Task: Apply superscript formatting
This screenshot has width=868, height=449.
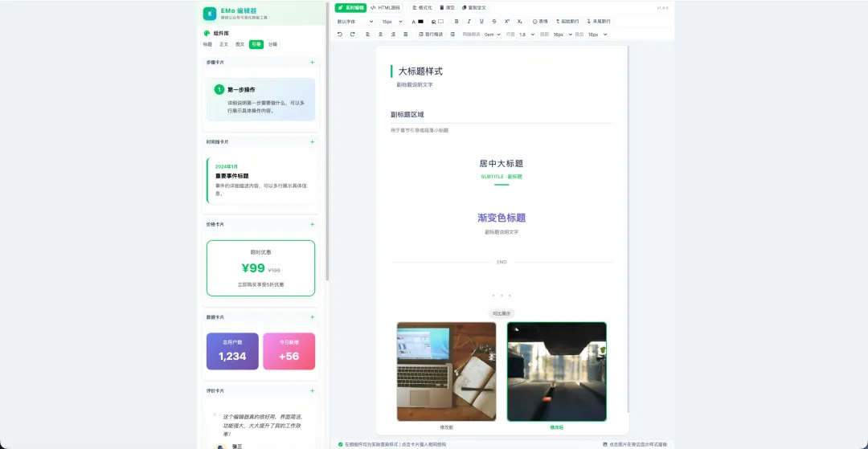Action: point(506,22)
